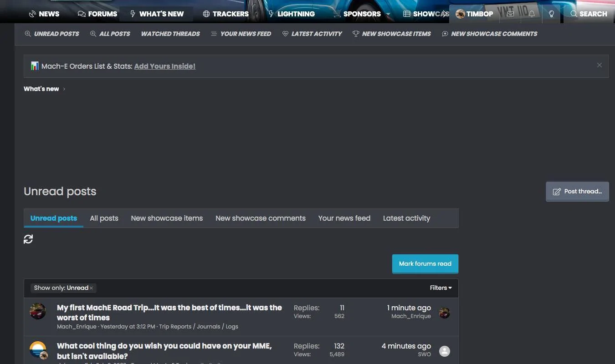This screenshot has width=615, height=364.
Task: Open the inbox envelope icon
Action: (x=510, y=14)
